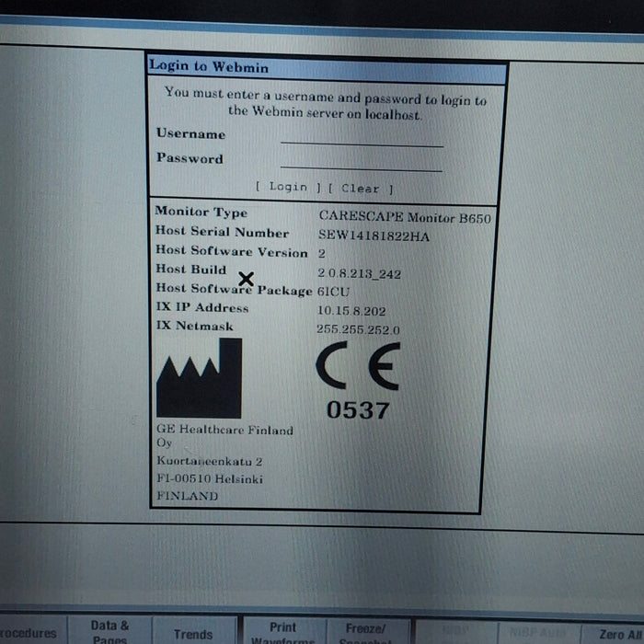Click the Username input field
This screenshot has height=644, width=644.
click(x=362, y=137)
